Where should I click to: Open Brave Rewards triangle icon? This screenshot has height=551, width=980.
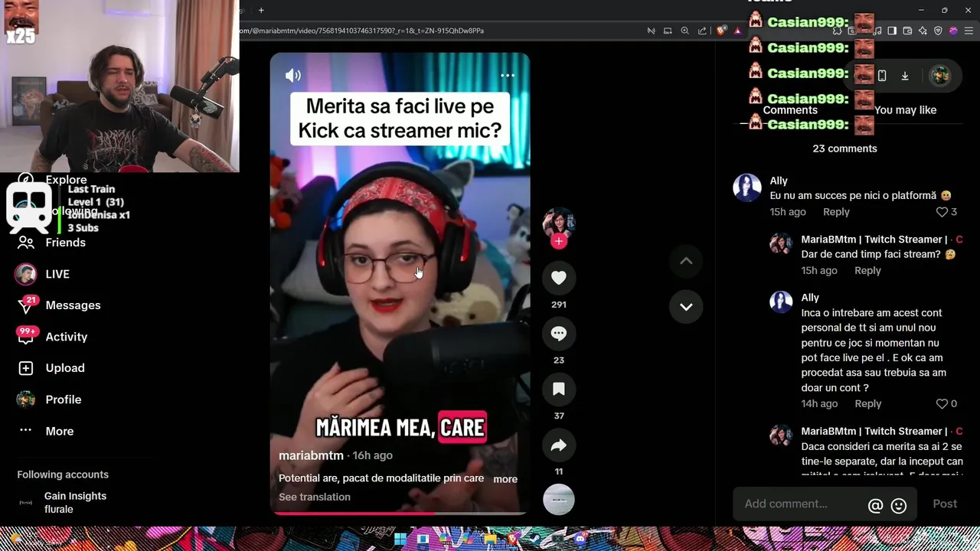click(737, 31)
